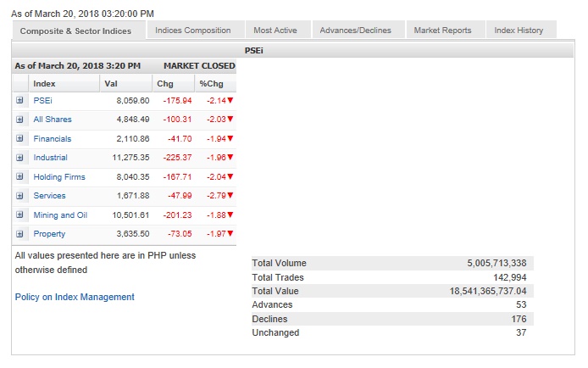Screen dimensions: 588x368
Task: Switch to Indices Composition tab
Action: (x=193, y=31)
